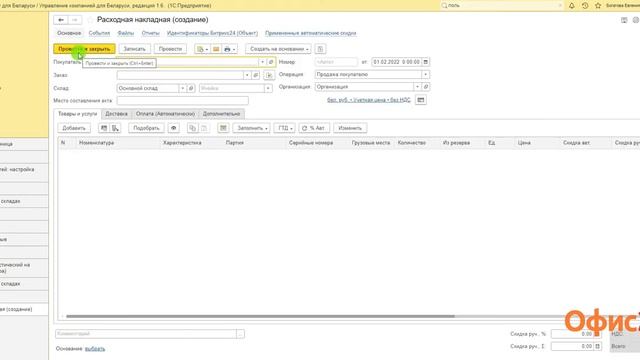
Task: Toggle the eye visibility icon in table toolbar
Action: point(173,128)
